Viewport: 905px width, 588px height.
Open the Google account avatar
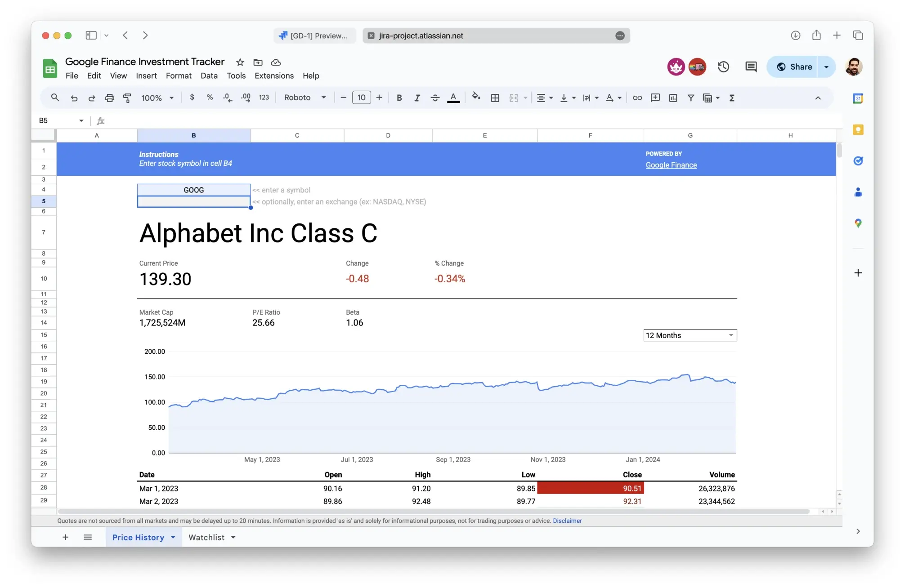click(x=854, y=67)
